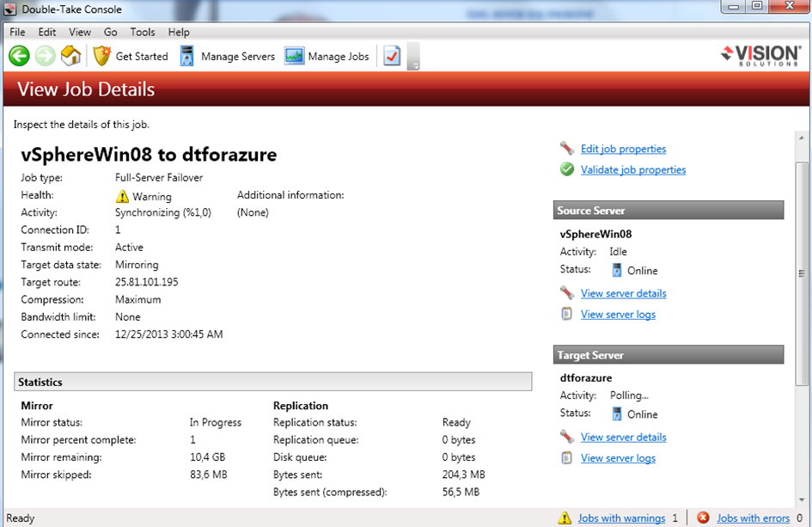This screenshot has height=527, width=812.
Task: Open the Tools menu
Action: [143, 32]
